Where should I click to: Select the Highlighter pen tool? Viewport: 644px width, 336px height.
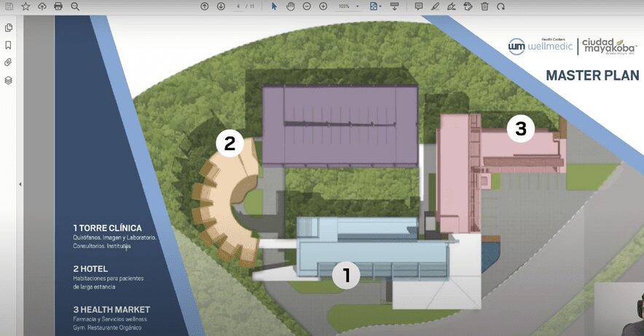[435, 6]
